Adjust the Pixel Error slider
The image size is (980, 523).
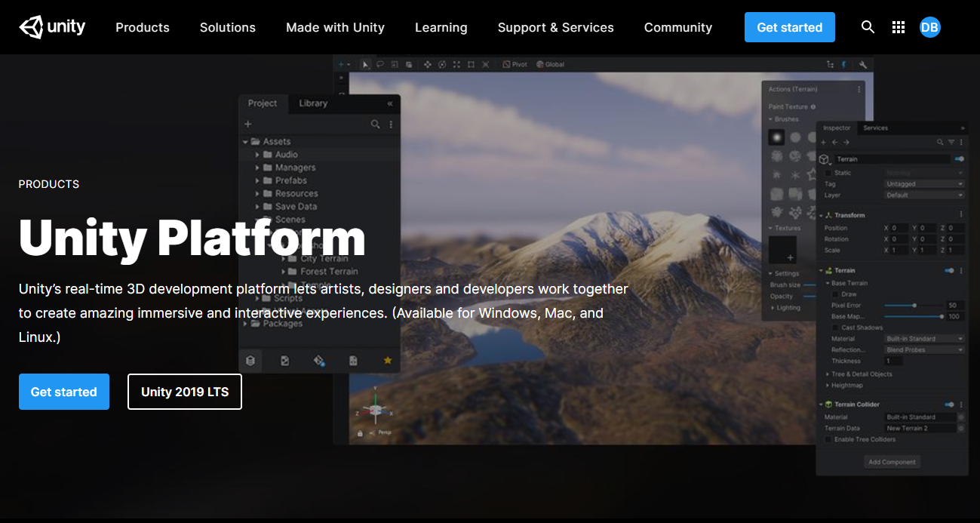coord(914,306)
